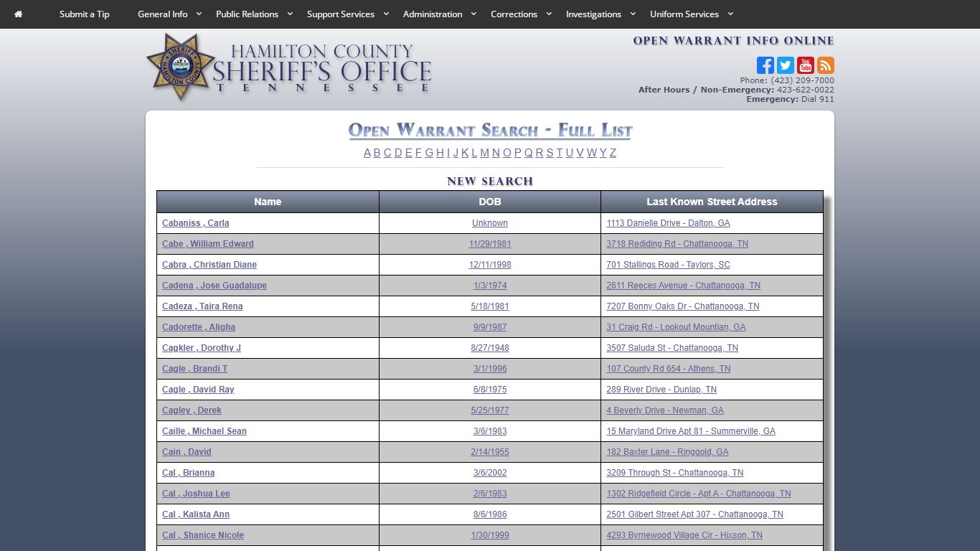Viewport: 980px width, 551px height.
Task: Open the Facebook page icon
Action: pos(765,65)
